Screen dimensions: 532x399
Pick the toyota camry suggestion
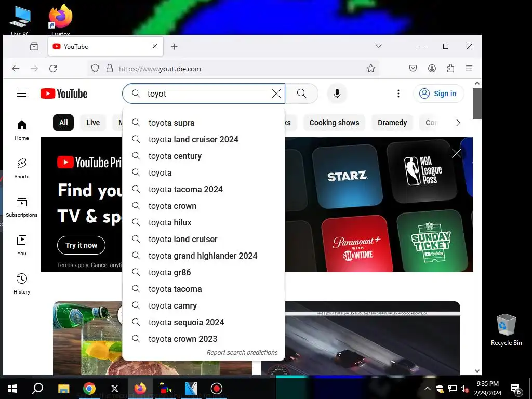tap(204, 305)
